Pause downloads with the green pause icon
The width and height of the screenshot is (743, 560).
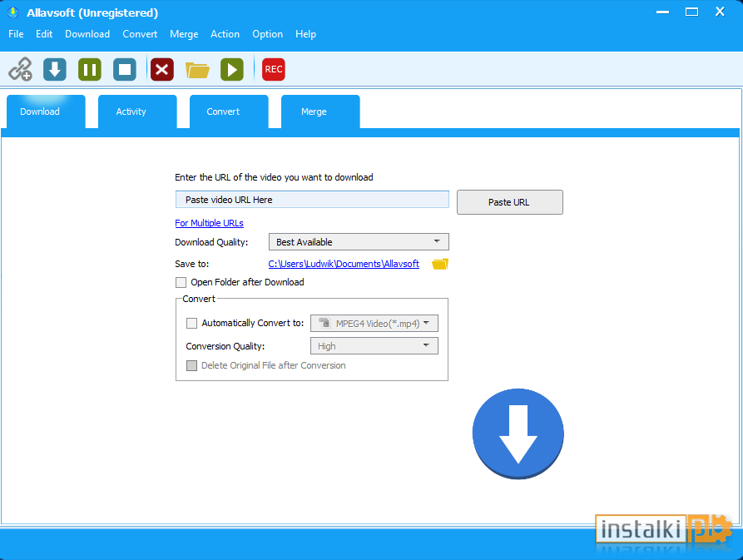pos(90,70)
